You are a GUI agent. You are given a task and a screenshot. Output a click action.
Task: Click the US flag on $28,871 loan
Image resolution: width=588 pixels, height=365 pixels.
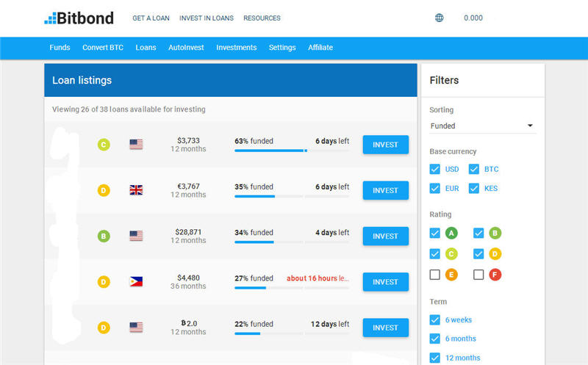pos(136,236)
